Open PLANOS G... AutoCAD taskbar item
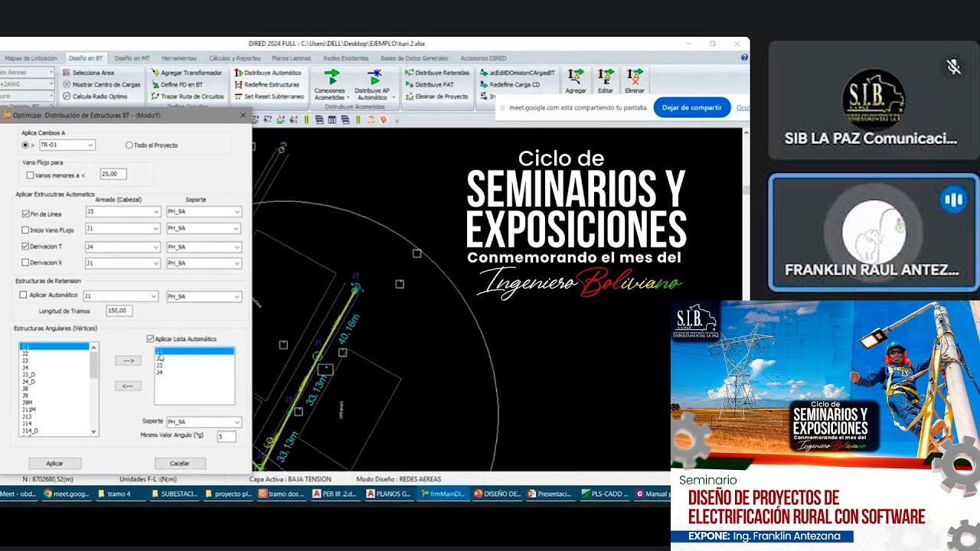980x551 pixels. tap(388, 494)
